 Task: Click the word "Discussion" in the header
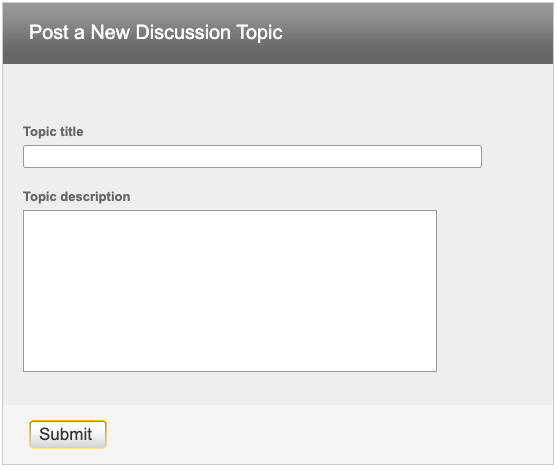click(183, 32)
